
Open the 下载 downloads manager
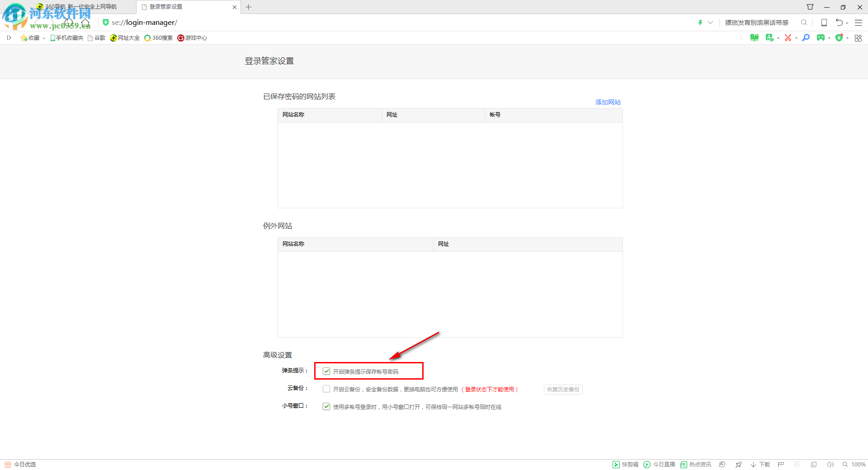[760, 465]
